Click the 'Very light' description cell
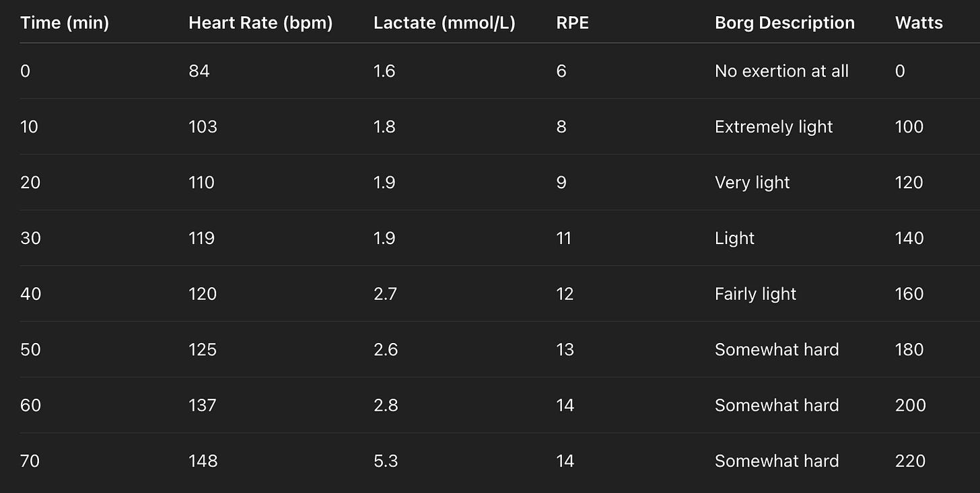The width and height of the screenshot is (980, 493). click(x=753, y=183)
